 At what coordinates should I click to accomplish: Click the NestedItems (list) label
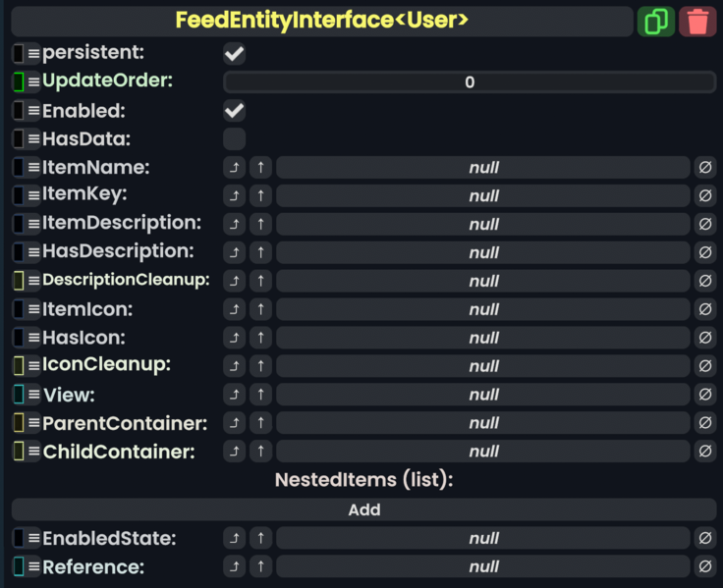coord(362,481)
